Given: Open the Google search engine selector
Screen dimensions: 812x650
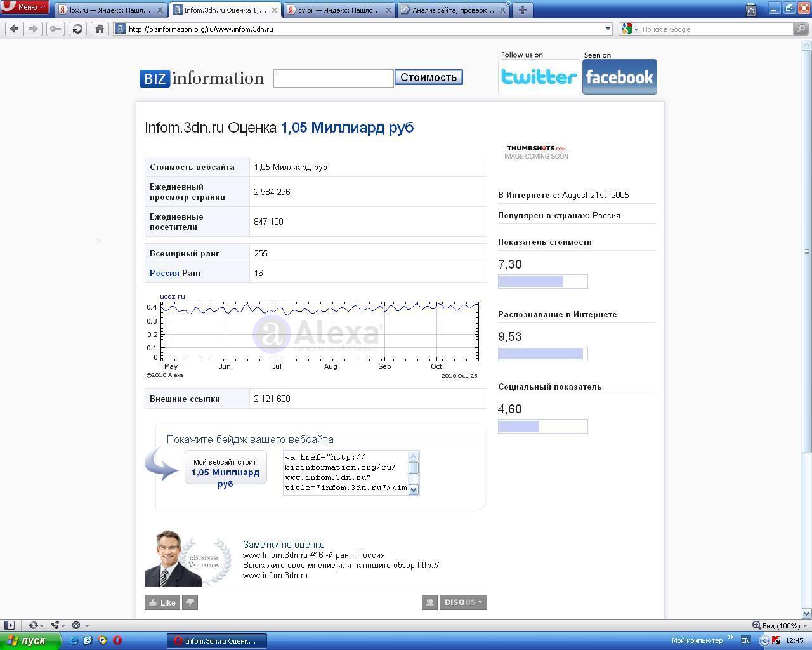Looking at the screenshot, I should tap(629, 29).
